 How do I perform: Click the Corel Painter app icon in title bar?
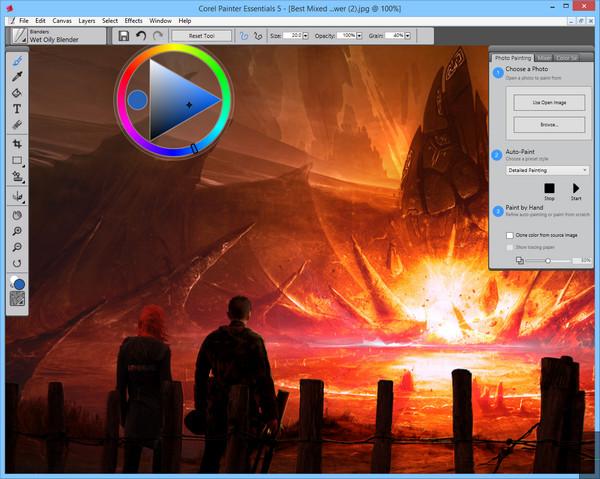click(x=10, y=8)
